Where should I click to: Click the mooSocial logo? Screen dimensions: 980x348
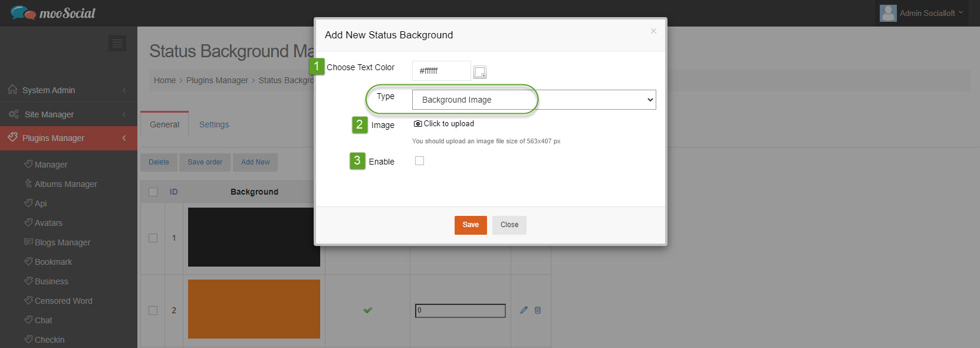[x=52, y=12]
